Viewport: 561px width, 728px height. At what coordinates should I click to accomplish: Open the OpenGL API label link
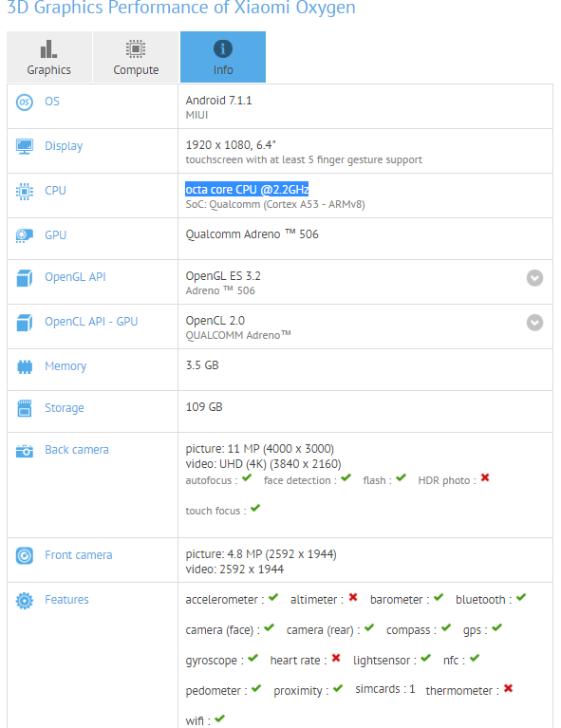pos(75,277)
